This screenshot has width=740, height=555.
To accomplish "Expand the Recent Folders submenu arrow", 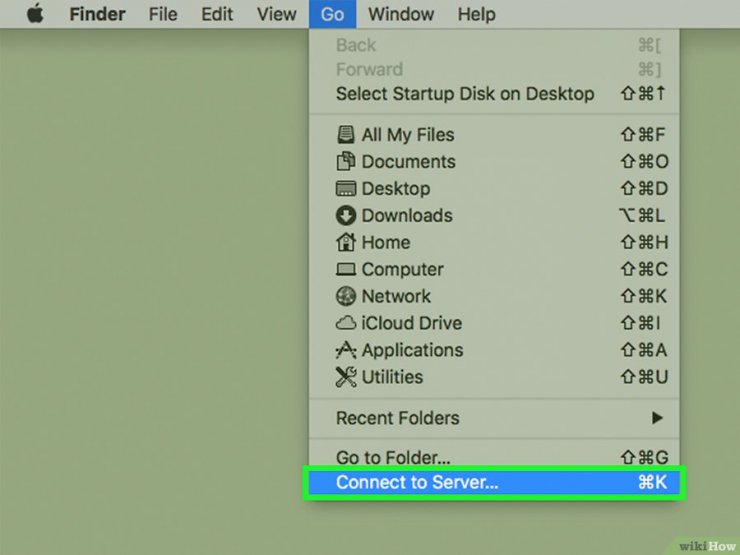I will tap(657, 418).
